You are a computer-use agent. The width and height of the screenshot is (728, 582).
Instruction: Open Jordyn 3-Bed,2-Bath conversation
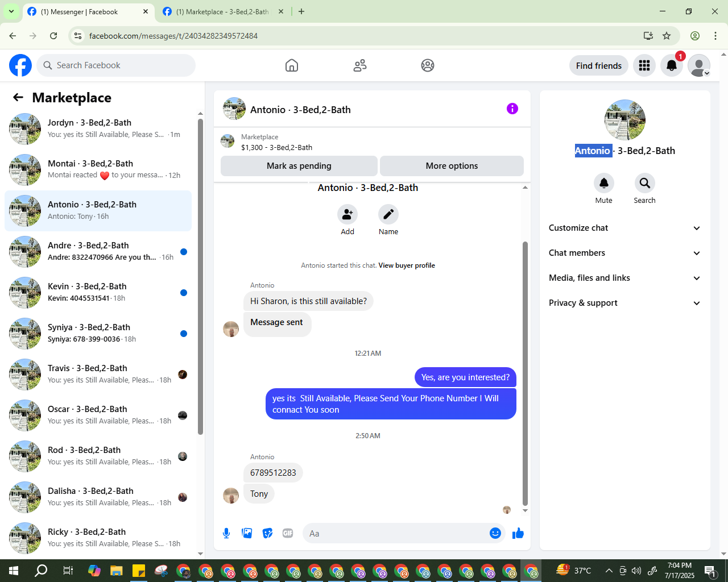point(98,129)
